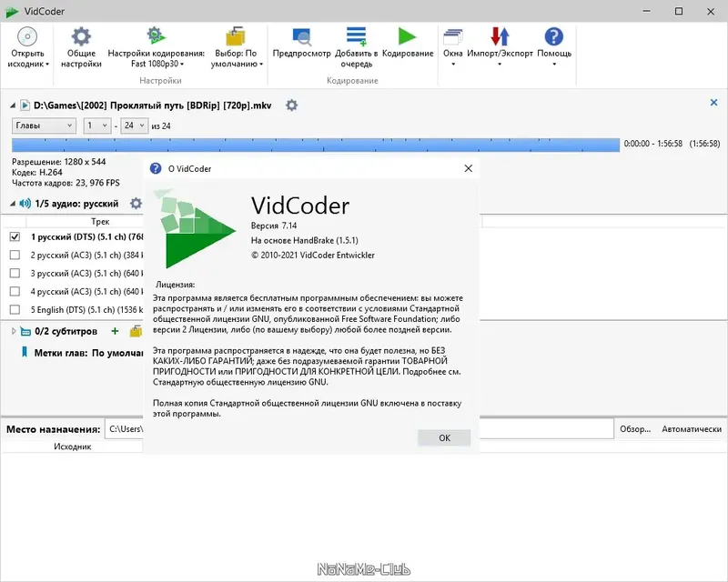Expand the Окна dropdown arrow
Viewport: 728px width, 582px height.
click(453, 64)
